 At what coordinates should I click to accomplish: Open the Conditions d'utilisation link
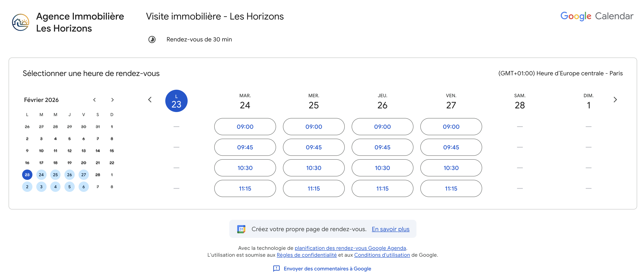382,255
